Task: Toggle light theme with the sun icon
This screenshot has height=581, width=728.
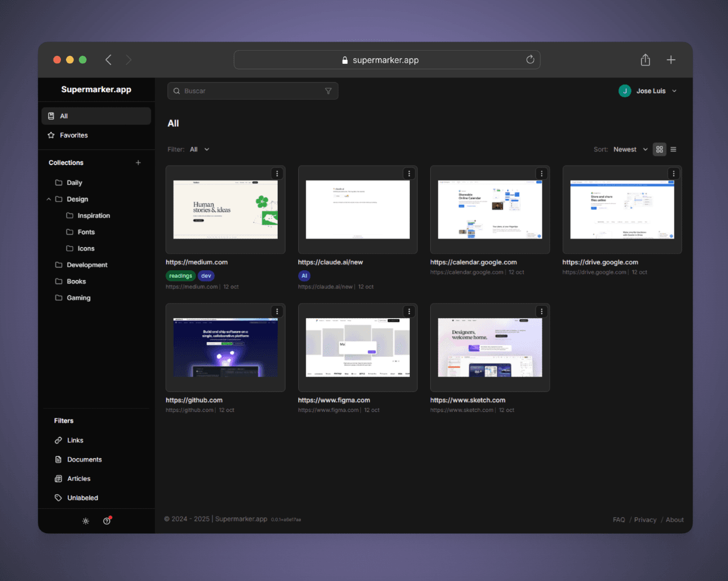Action: point(85,521)
